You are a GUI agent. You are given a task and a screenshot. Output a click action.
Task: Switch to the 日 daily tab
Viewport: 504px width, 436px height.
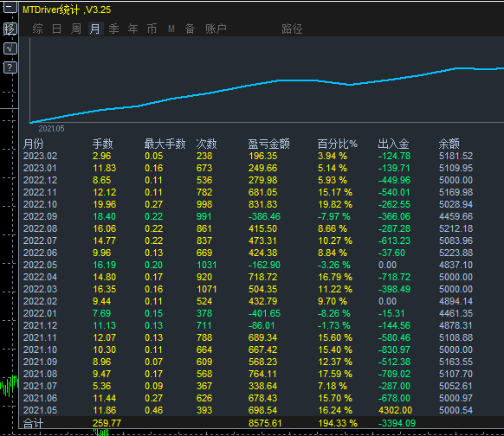56,29
